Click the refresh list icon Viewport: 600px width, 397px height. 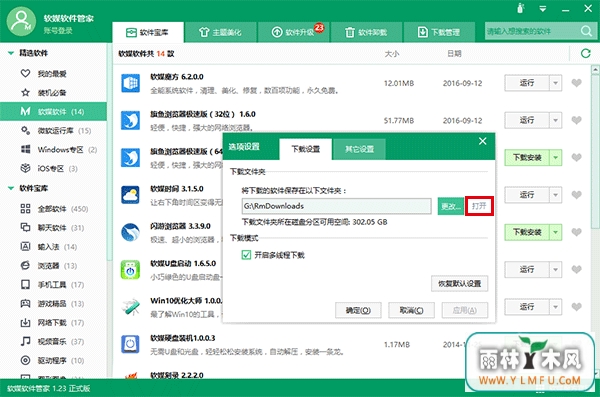click(585, 53)
